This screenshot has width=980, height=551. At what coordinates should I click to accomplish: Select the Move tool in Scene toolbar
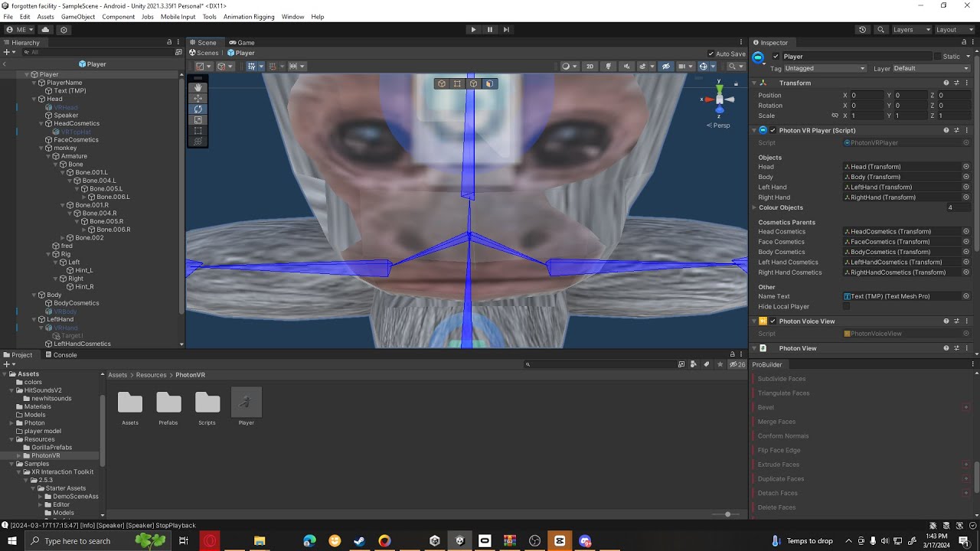point(198,98)
